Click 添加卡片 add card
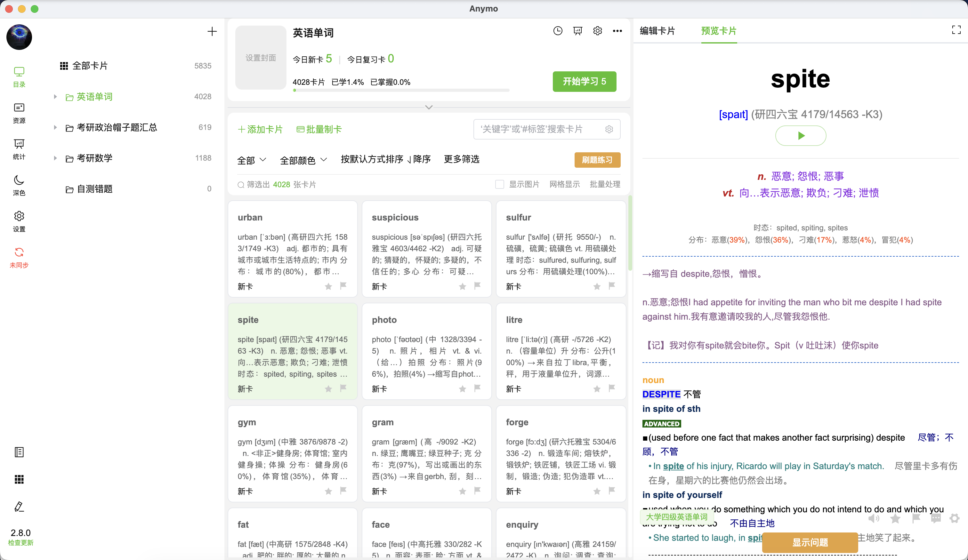The height and width of the screenshot is (560, 968). pyautogui.click(x=260, y=129)
